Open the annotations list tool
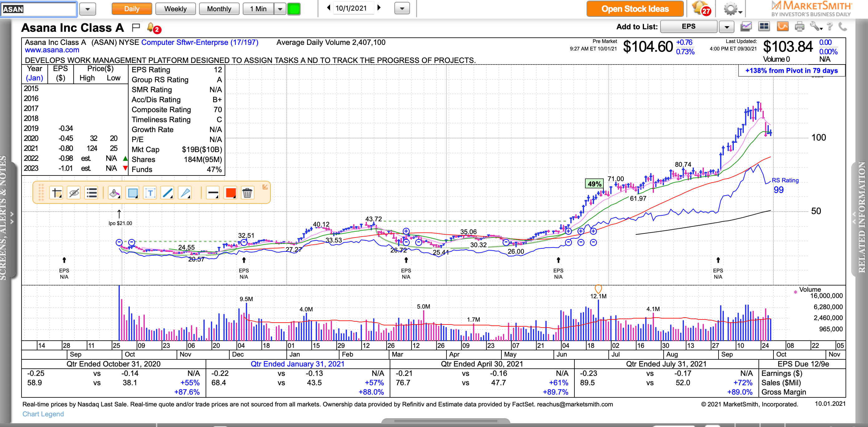Image resolution: width=868 pixels, height=427 pixels. [x=91, y=193]
